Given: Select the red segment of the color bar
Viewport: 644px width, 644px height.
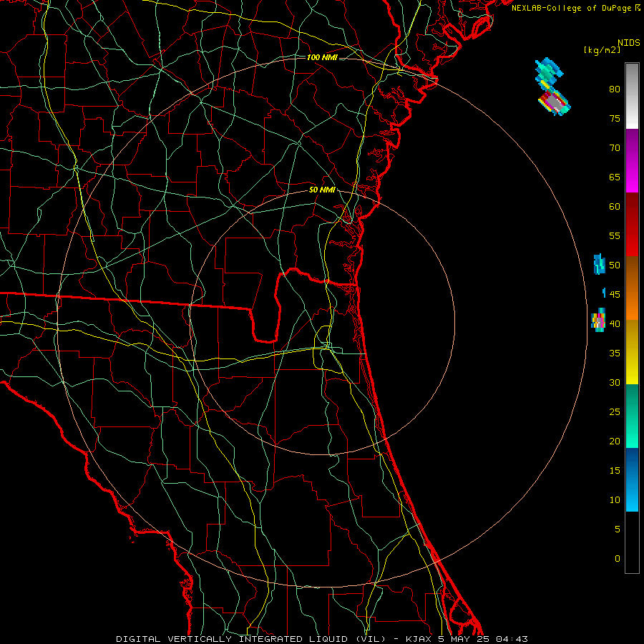Looking at the screenshot, I should (632, 225).
